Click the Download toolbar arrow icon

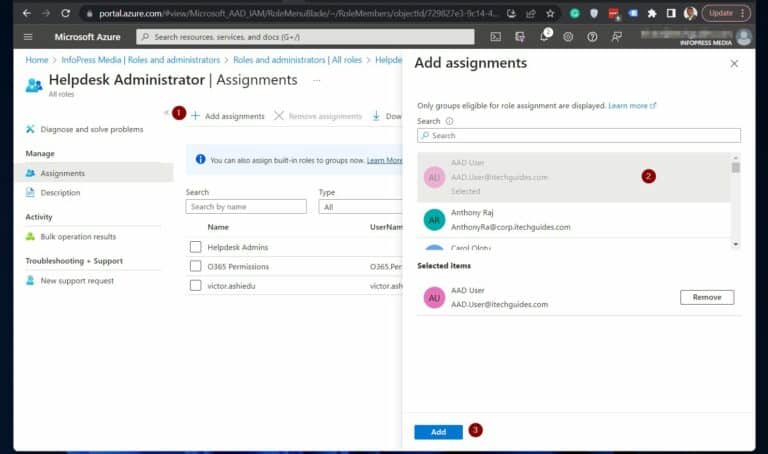point(376,116)
